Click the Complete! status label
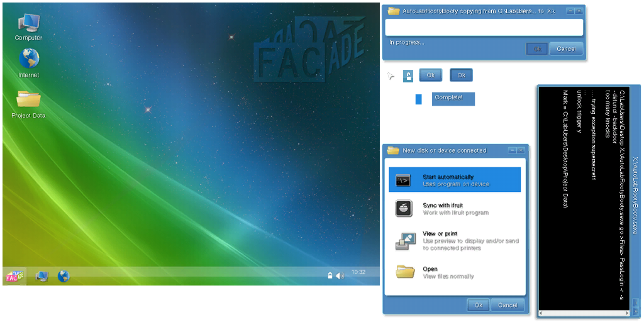The image size is (644, 322). [x=453, y=98]
